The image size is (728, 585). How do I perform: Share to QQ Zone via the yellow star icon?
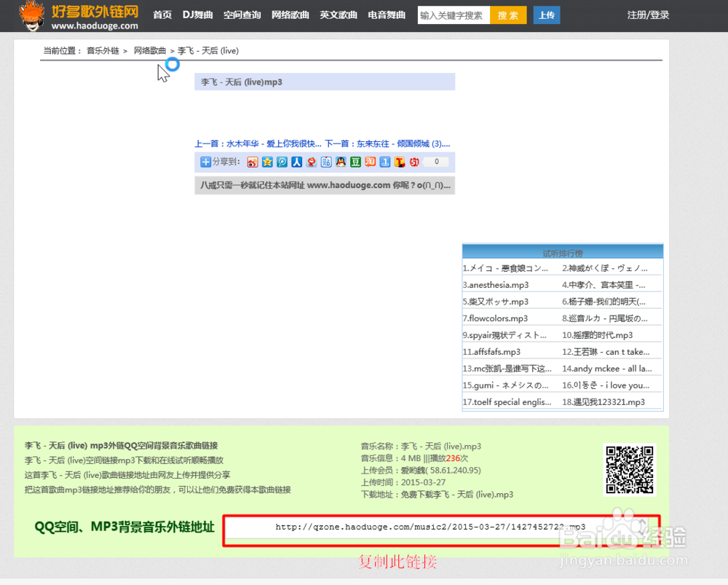pos(268,162)
